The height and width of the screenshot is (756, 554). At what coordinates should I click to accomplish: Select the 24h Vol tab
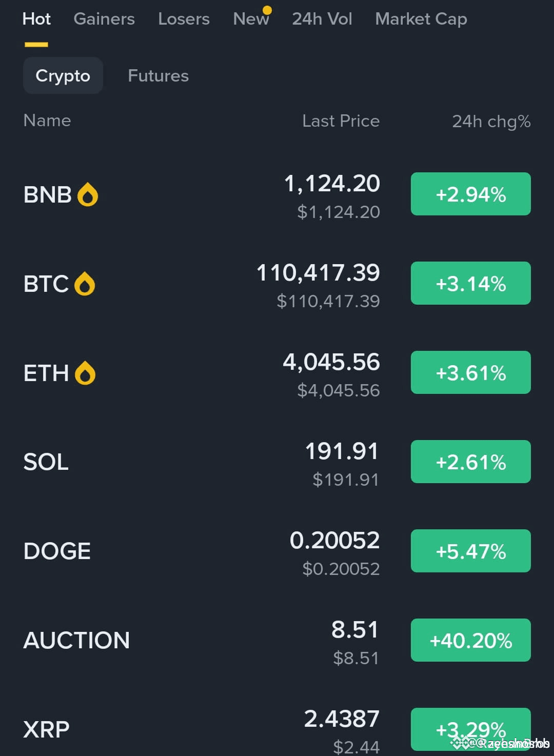point(322,19)
